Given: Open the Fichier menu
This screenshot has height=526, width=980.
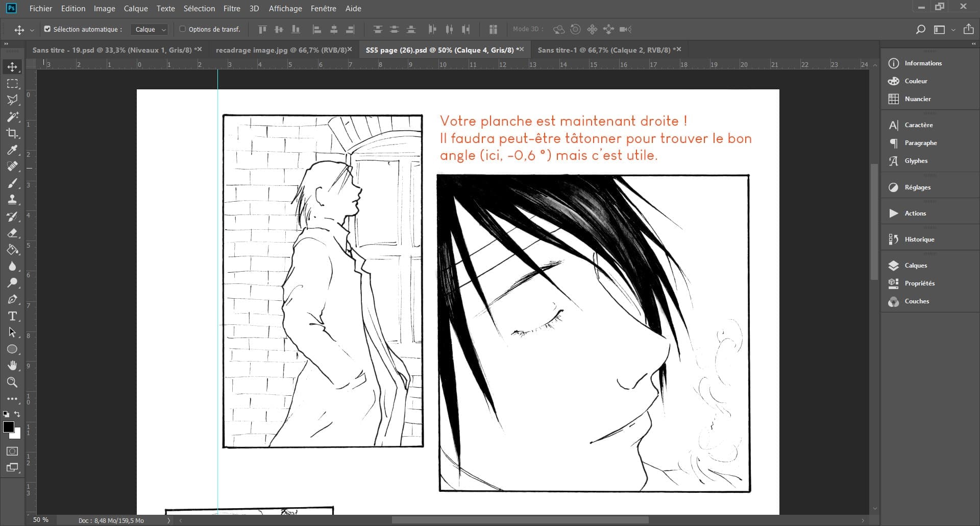Looking at the screenshot, I should (x=41, y=8).
